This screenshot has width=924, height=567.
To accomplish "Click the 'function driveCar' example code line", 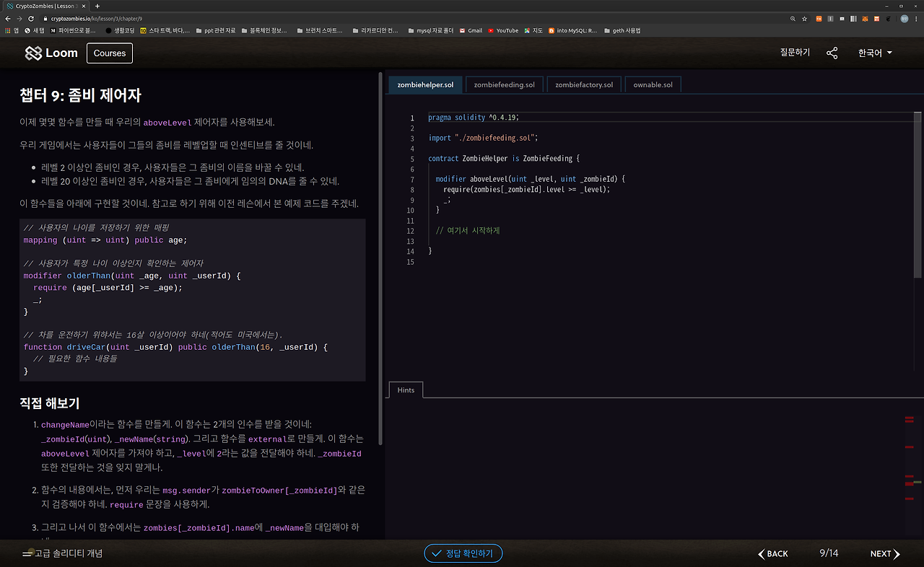I will tap(175, 347).
